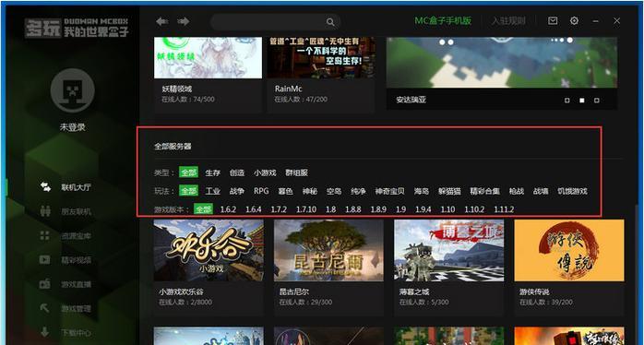This screenshot has height=345, width=644.
Task: Select 全部 in the 玩法 filter row
Action: (x=188, y=191)
